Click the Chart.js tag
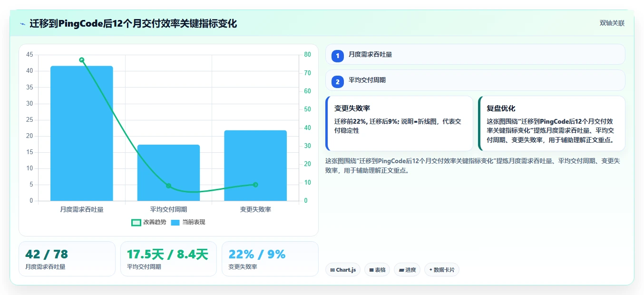Viewport: 644px width, 295px height. click(x=343, y=270)
